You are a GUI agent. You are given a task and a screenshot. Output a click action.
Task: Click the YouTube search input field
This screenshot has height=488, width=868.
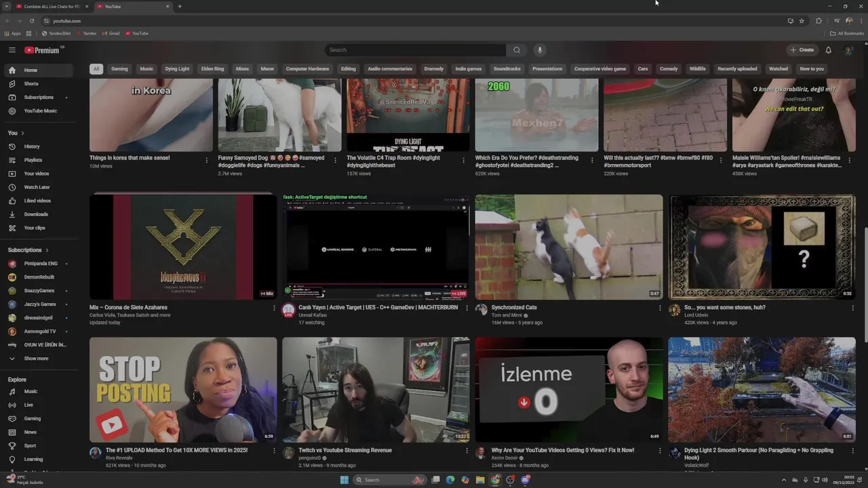[x=415, y=50]
